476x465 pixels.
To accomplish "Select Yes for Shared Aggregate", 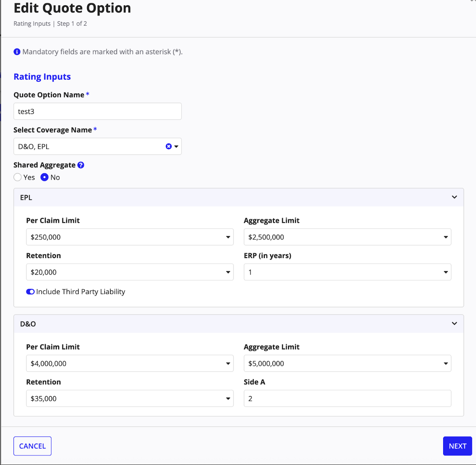I will tap(18, 177).
